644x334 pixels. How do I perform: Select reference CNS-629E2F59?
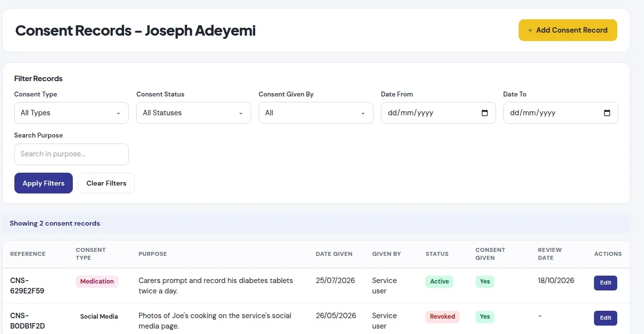pyautogui.click(x=27, y=286)
